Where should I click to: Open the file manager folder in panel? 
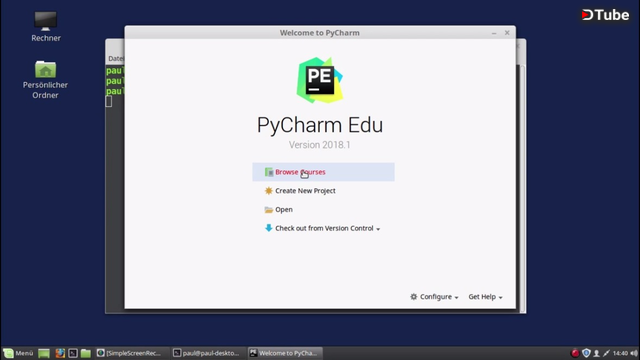pos(86,353)
